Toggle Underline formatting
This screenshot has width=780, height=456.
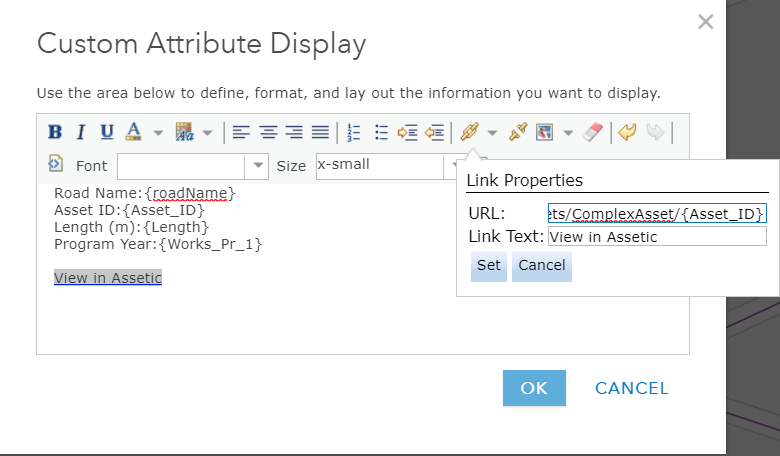pyautogui.click(x=106, y=132)
